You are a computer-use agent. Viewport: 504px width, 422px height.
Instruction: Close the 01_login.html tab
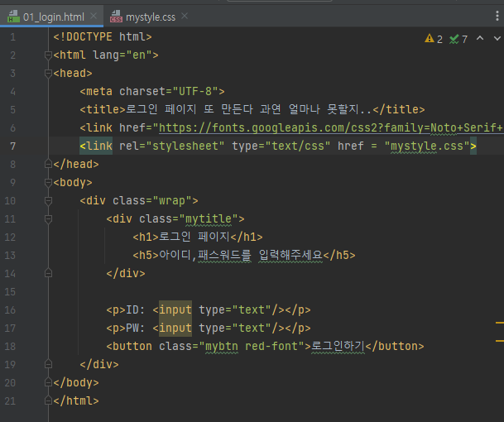[x=91, y=17]
